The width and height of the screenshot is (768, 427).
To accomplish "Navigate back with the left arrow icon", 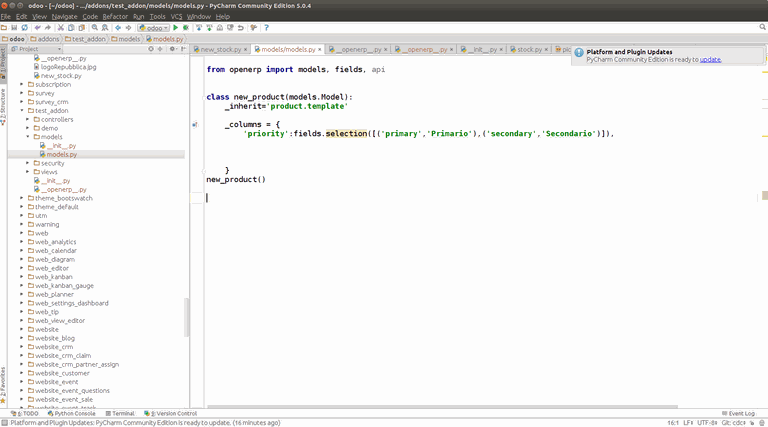I will [118, 28].
